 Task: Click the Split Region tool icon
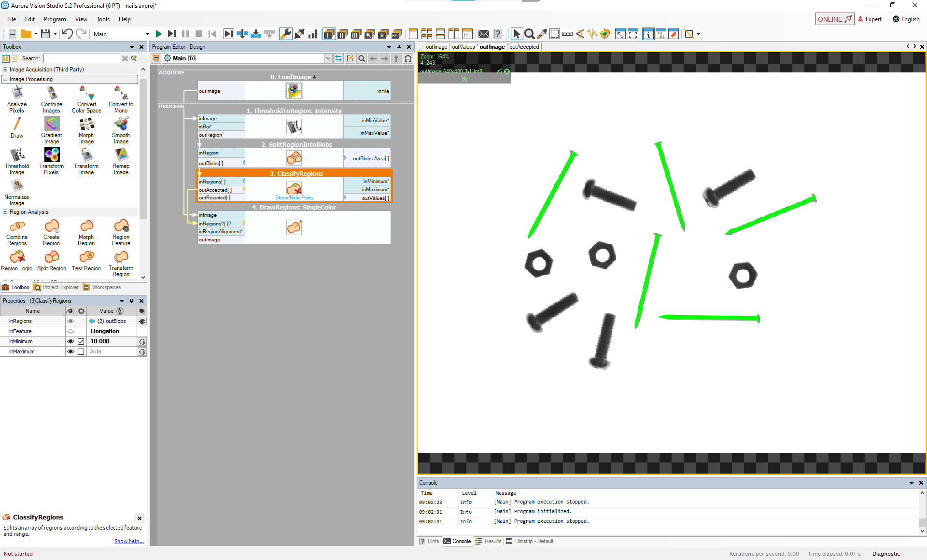[52, 257]
